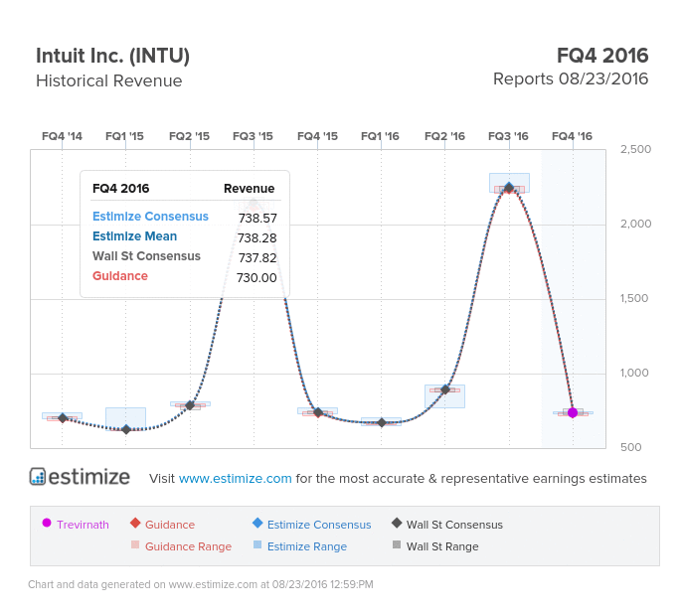Image resolution: width=681 pixels, height=616 pixels.
Task: Click the tooltip's FQ4 2016 title
Action: pos(120,189)
